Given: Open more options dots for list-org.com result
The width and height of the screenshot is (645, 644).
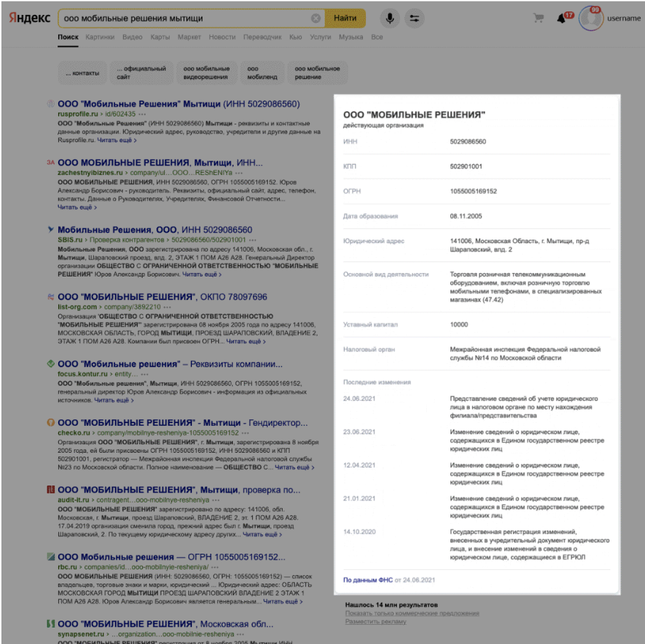Looking at the screenshot, I should [x=168, y=307].
